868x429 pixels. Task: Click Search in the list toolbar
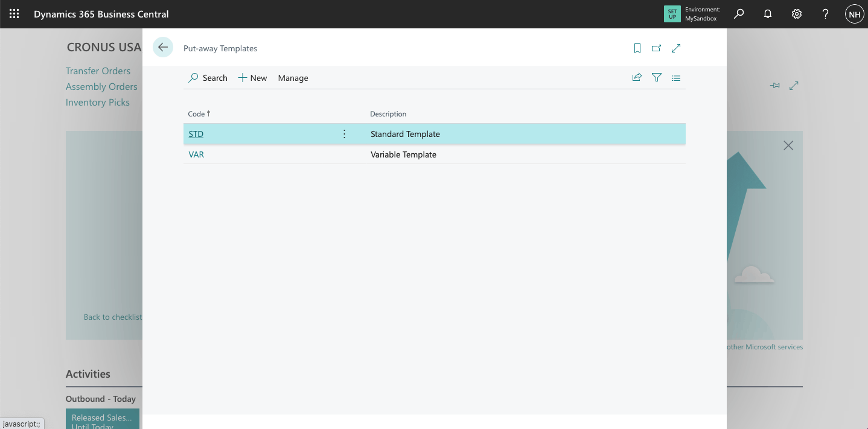208,78
